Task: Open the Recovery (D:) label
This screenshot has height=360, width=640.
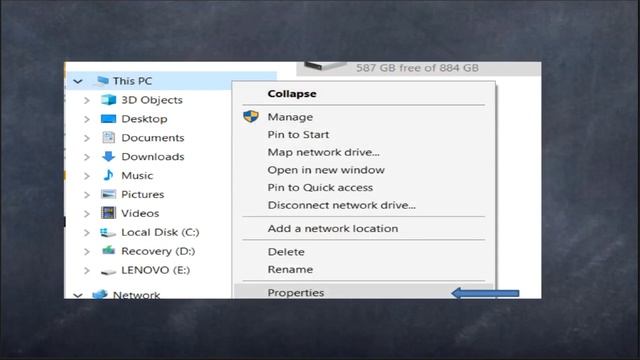Action: pos(158,251)
